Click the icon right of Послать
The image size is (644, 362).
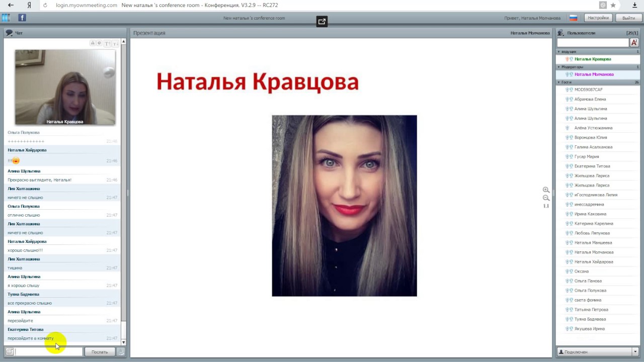tap(121, 352)
